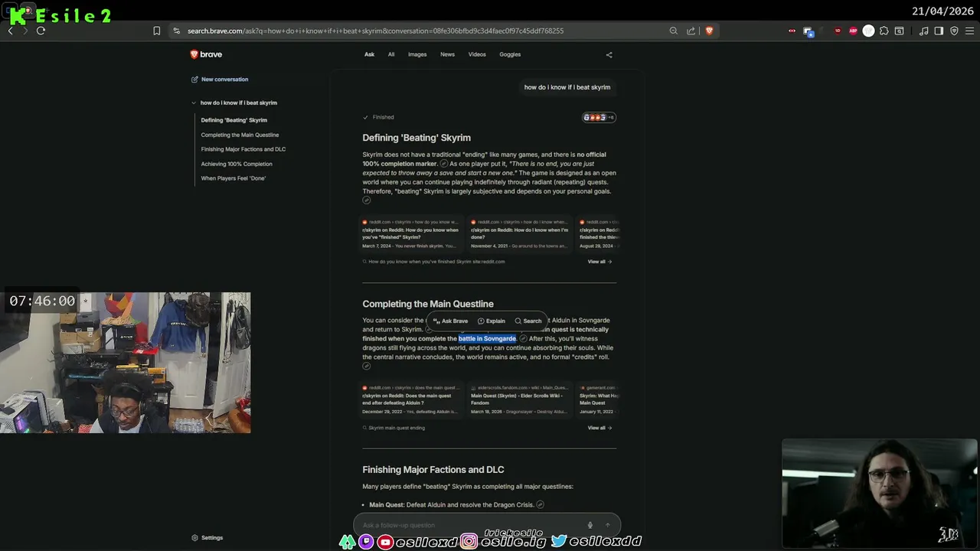Screen dimensions: 980x551
Task: Click the pencil icon beside New conversation
Action: [x=194, y=79]
